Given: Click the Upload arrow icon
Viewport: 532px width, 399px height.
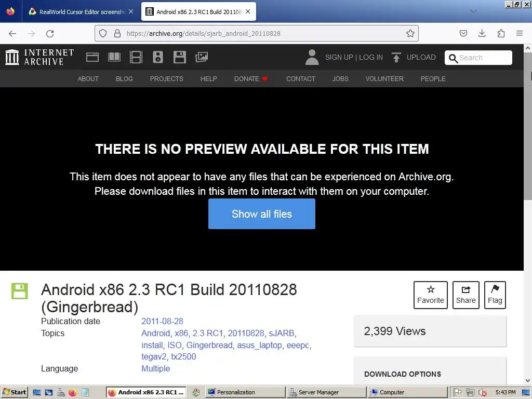Looking at the screenshot, I should pyautogui.click(x=396, y=57).
